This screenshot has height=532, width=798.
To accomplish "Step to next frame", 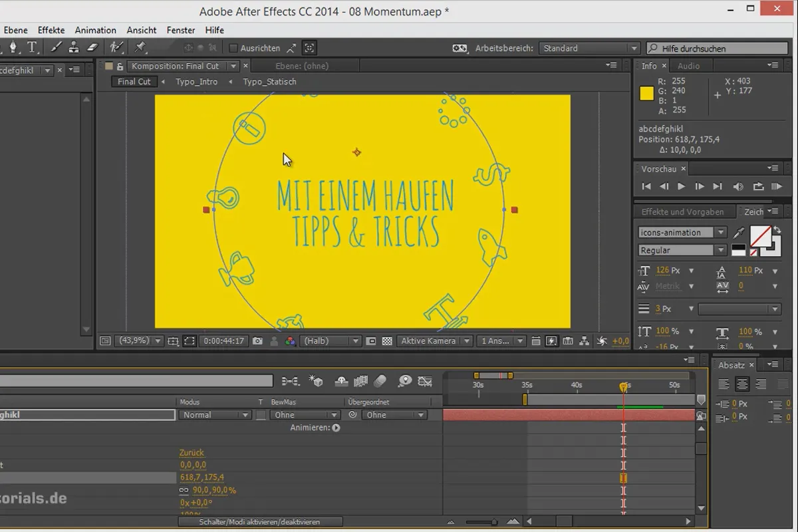I will click(699, 187).
